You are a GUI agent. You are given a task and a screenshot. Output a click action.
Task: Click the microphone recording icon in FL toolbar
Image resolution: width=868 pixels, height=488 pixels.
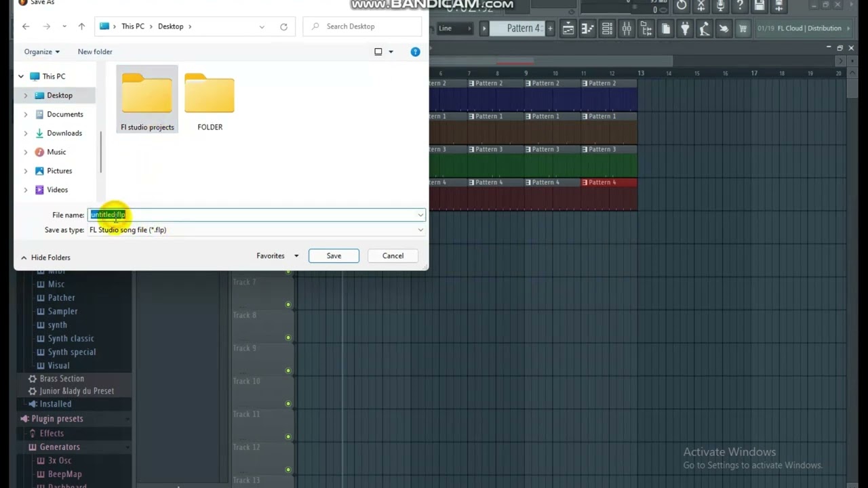coord(720,6)
